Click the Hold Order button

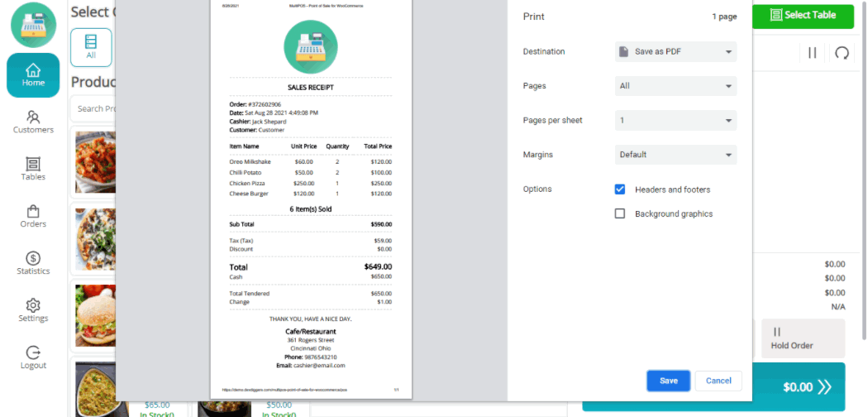pyautogui.click(x=804, y=338)
